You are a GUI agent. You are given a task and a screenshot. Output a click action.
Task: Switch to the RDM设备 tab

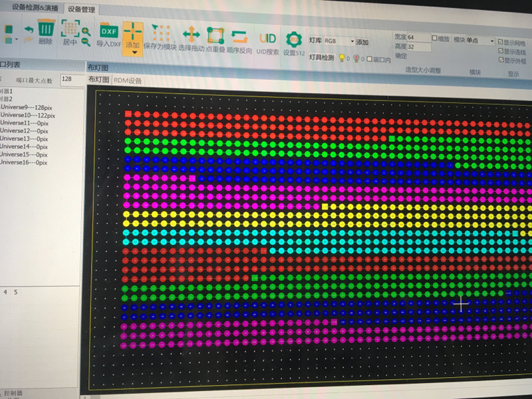(x=128, y=80)
